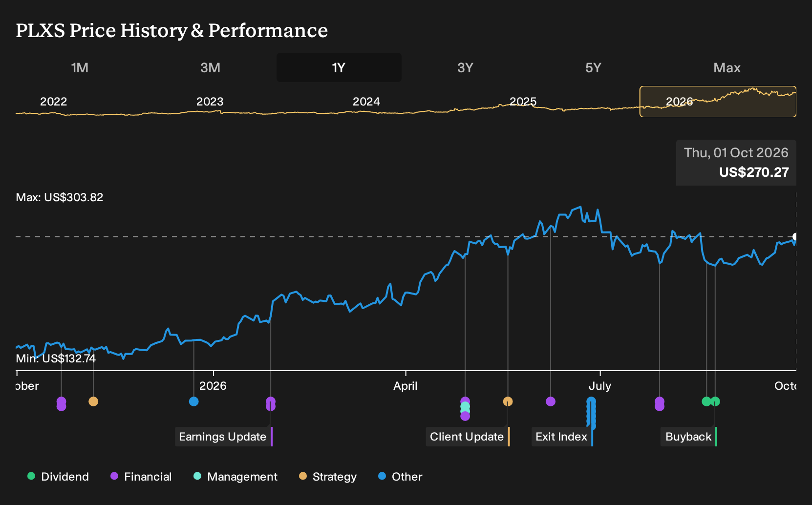Click the PLXS Price History & Performance heading
The width and height of the screenshot is (812, 505).
pos(172,30)
